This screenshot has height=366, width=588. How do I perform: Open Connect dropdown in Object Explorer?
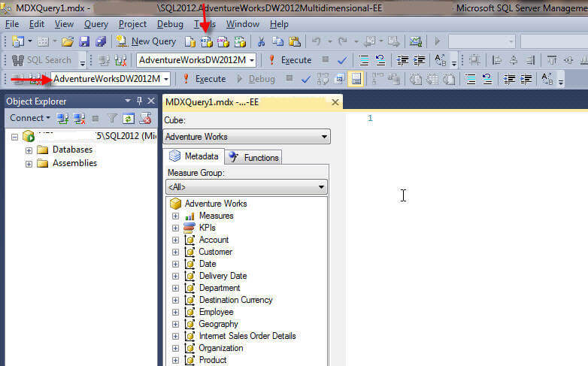(x=30, y=118)
